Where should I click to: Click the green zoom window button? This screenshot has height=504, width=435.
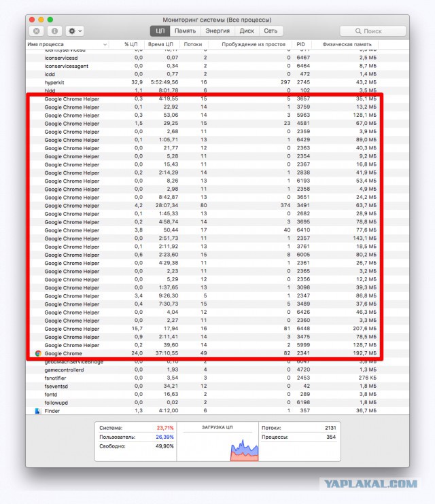50,20
